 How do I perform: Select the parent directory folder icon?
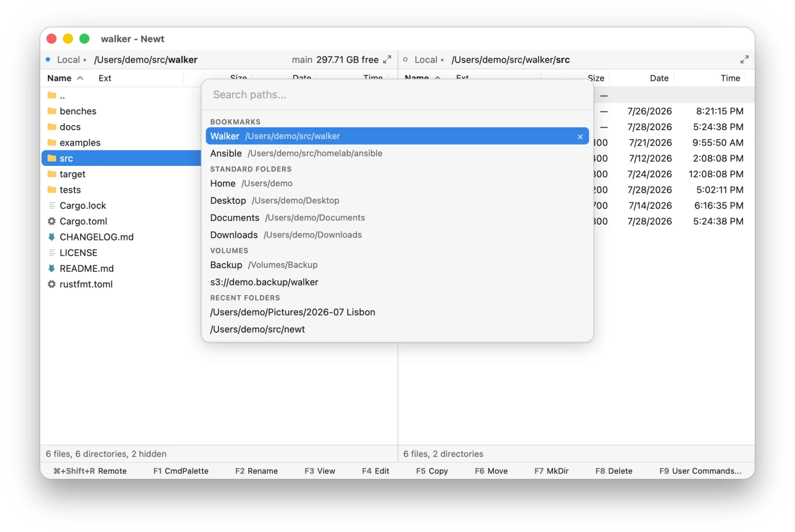(52, 95)
